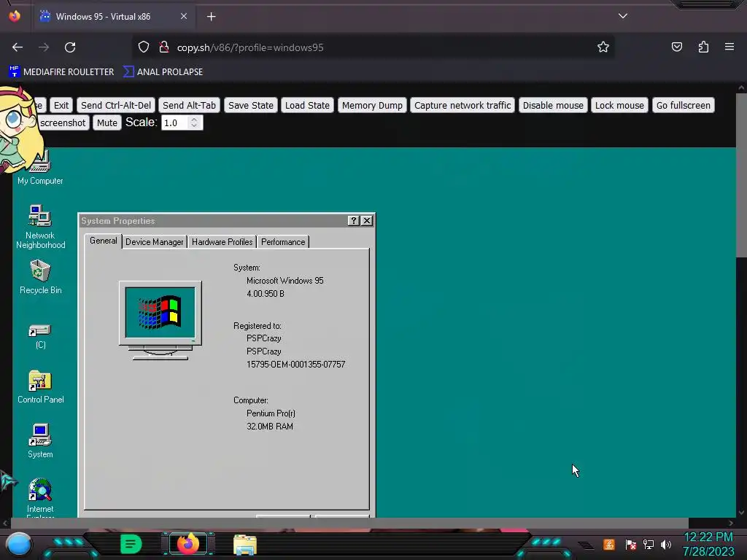Select the (C) drive shortcut

tap(40, 337)
